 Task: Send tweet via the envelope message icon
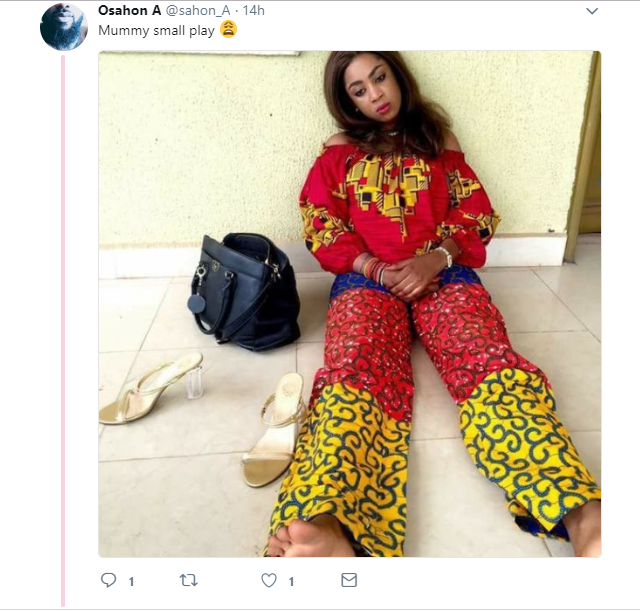click(348, 580)
